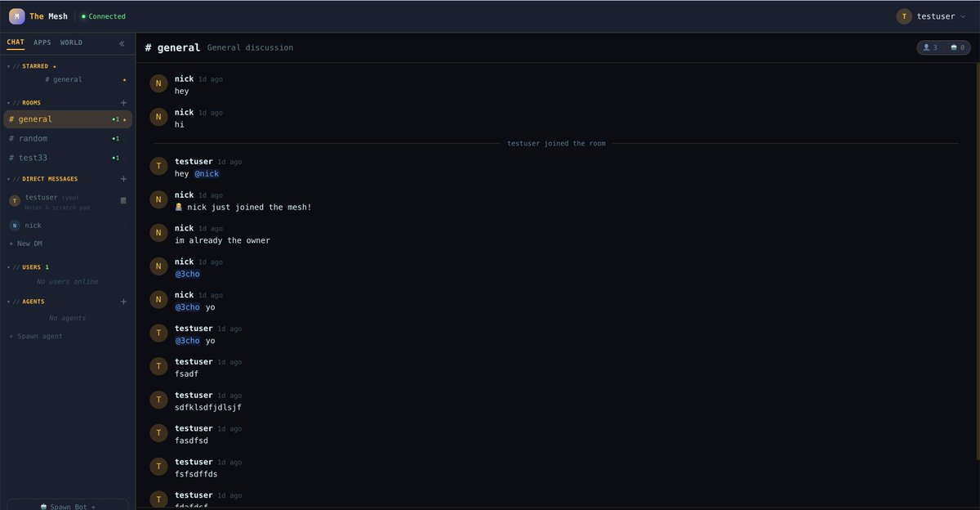Screen dimensions: 980x510
Task: Click 'nick just joined the mesh!' message
Action: [243, 208]
